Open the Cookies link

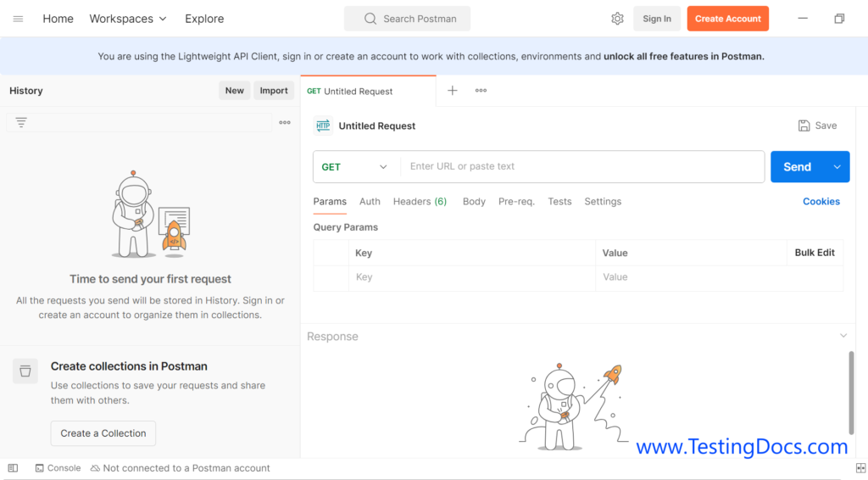pos(821,202)
